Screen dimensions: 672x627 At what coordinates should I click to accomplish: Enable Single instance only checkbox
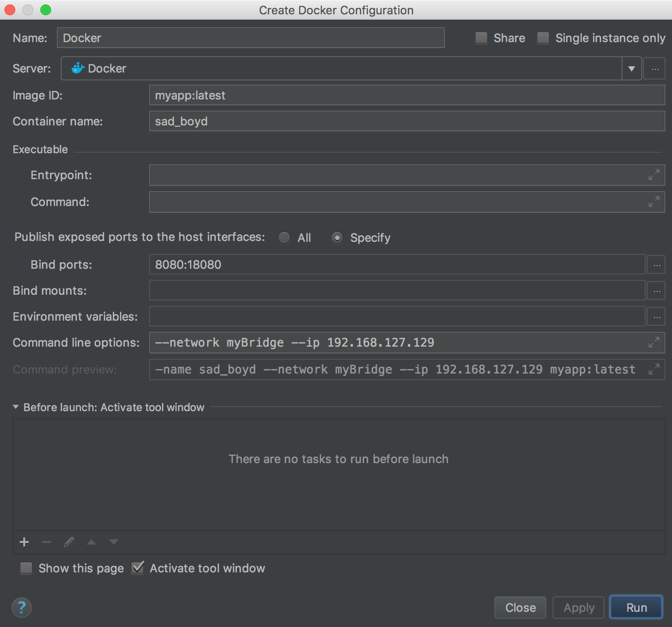pyautogui.click(x=543, y=38)
